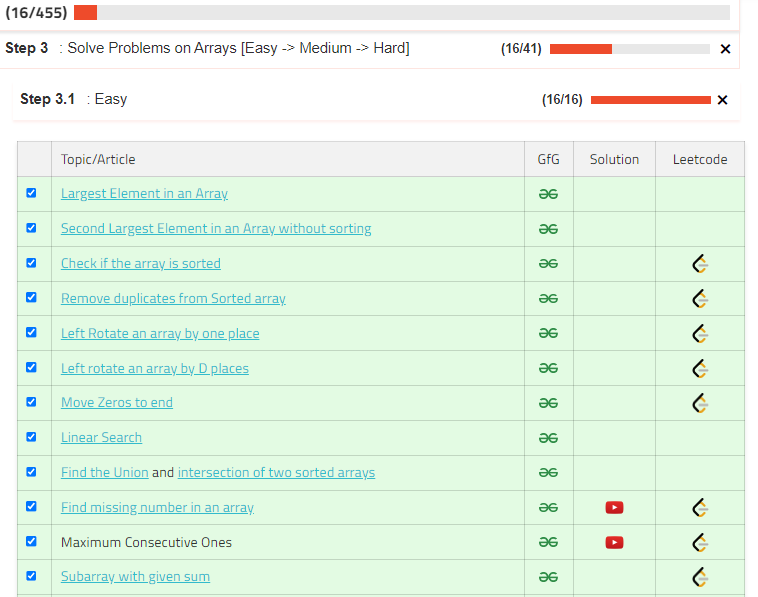Toggle Subarray with given sum checkbox
Viewport: 758px width, 597px height.
pos(31,576)
